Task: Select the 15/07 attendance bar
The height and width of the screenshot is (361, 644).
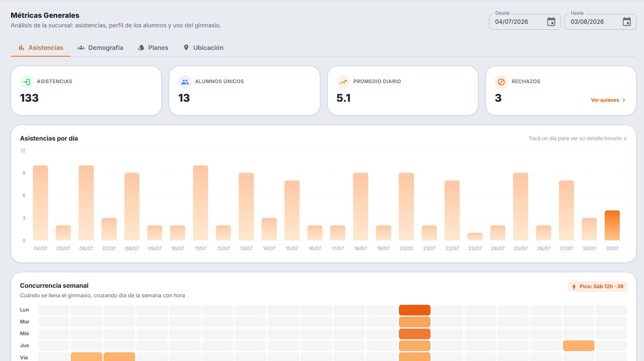Action: pos(292,210)
